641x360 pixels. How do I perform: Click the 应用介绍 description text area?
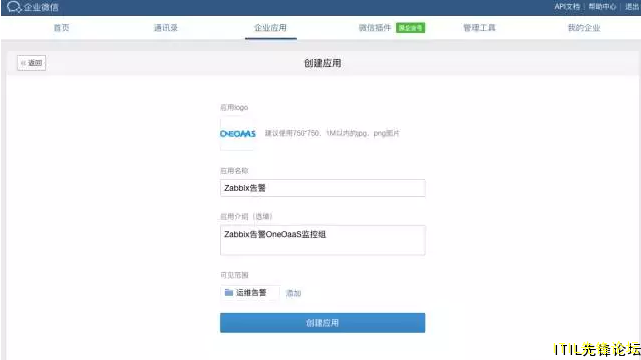[323, 240]
